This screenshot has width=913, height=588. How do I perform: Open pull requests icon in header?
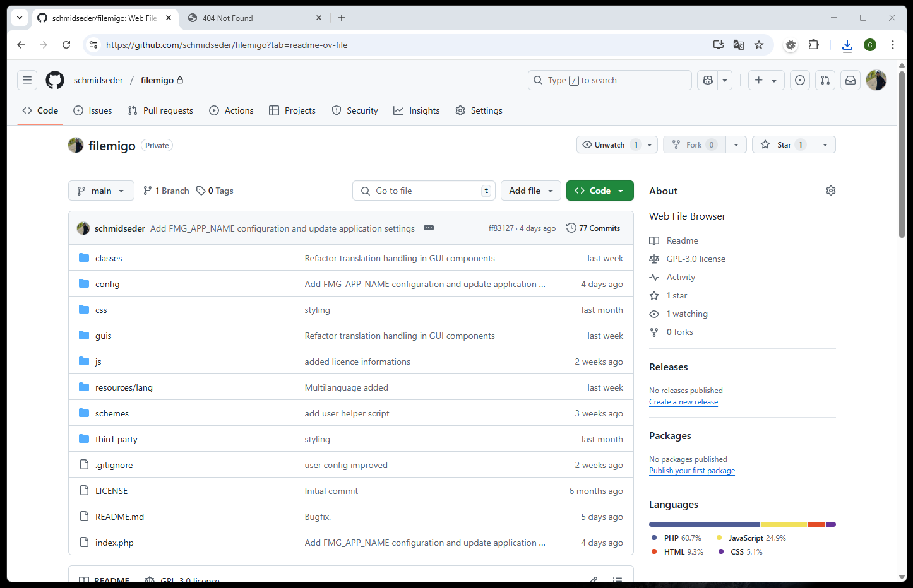pyautogui.click(x=825, y=80)
